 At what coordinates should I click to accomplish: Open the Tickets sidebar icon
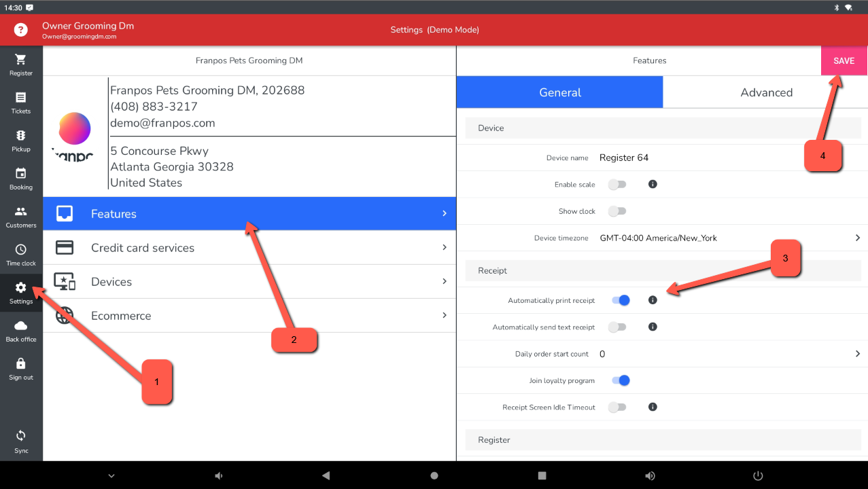click(21, 98)
